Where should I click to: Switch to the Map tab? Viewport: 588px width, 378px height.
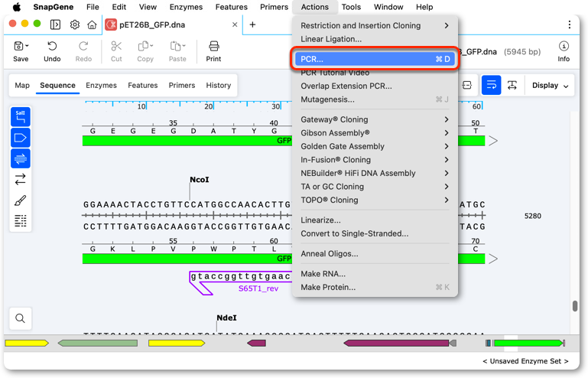22,85
